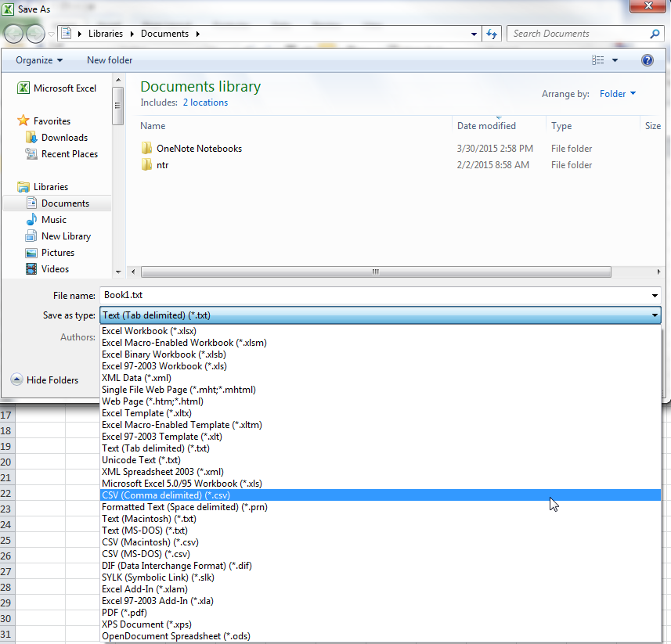Open the Help question mark icon

(647, 60)
